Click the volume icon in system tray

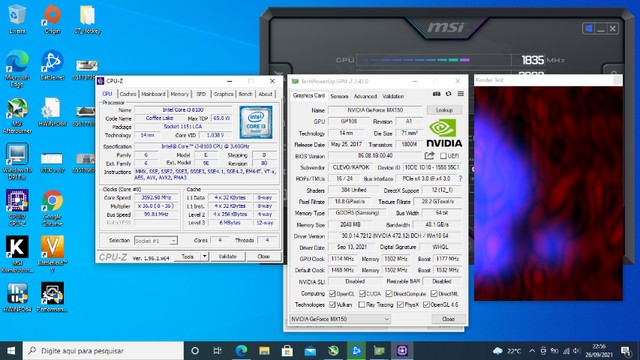[x=576, y=351]
